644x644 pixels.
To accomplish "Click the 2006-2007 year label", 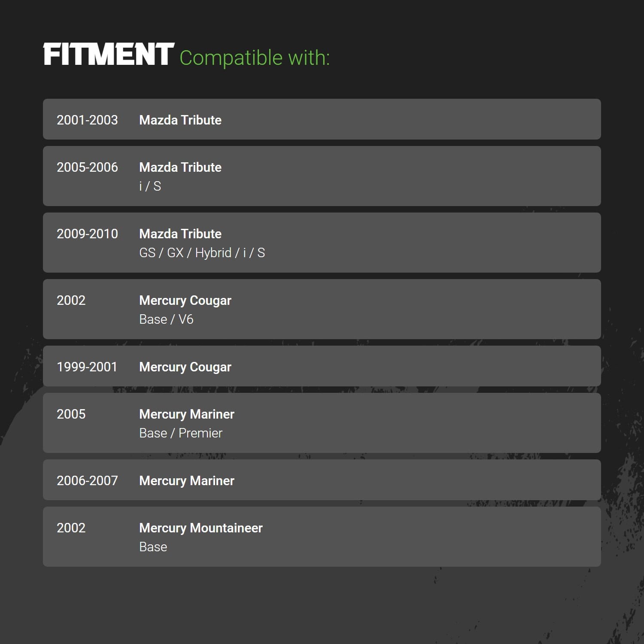I will click(x=87, y=481).
